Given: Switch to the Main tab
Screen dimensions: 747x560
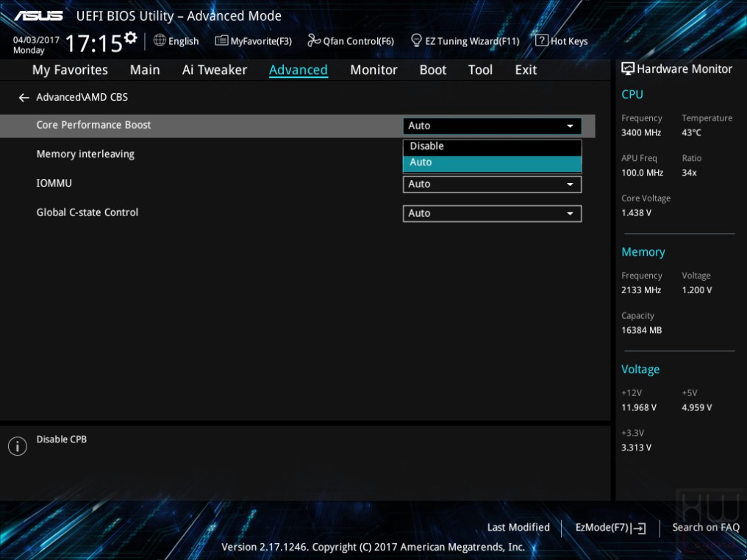Looking at the screenshot, I should pyautogui.click(x=145, y=70).
